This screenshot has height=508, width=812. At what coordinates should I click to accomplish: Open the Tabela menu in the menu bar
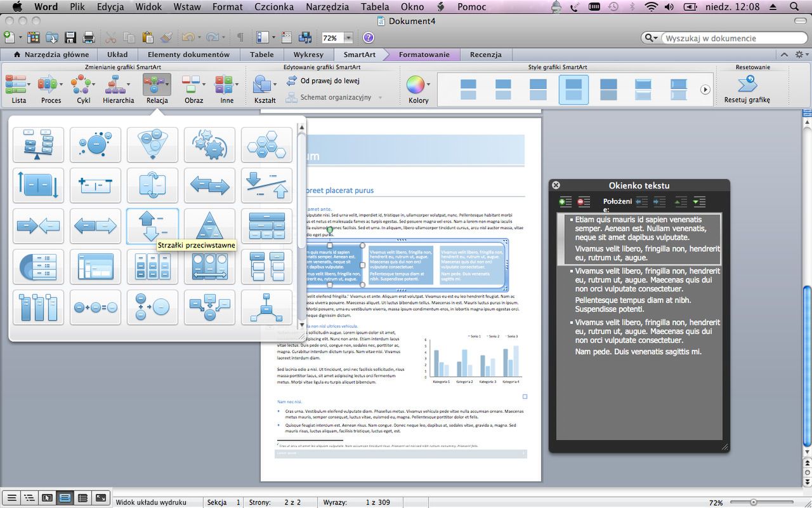coord(375,7)
